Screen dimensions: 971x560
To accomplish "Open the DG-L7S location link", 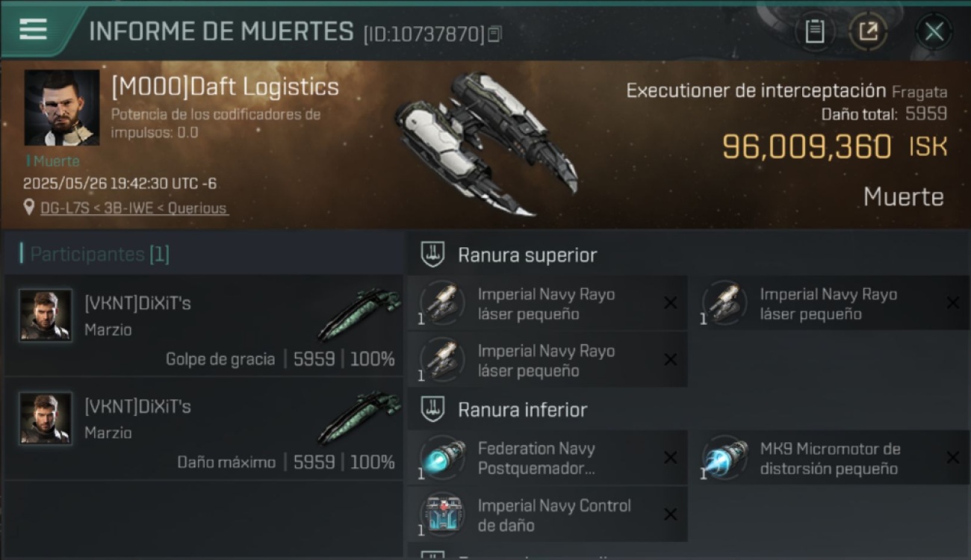I will coord(134,208).
